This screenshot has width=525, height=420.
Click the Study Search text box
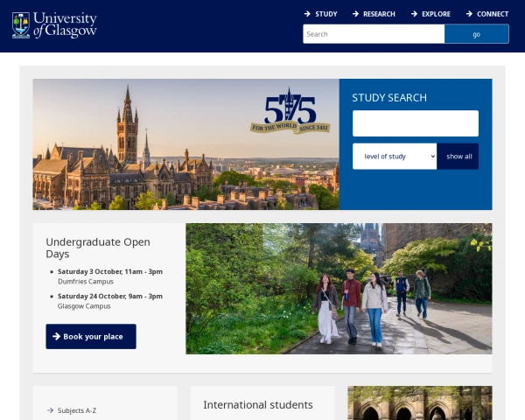tap(415, 123)
